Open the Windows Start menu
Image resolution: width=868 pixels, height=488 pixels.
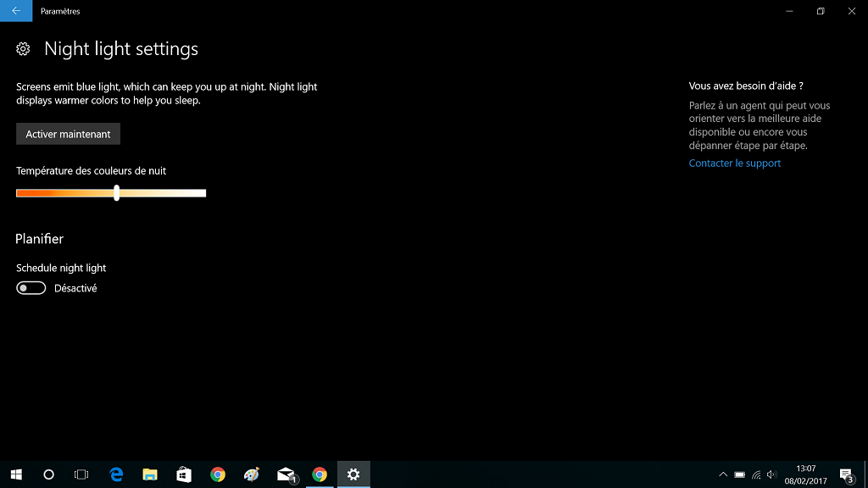(16, 474)
